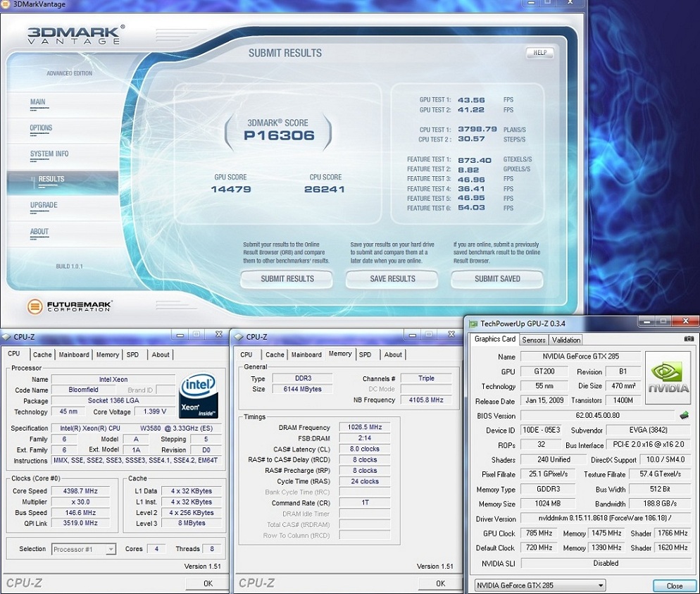Open the OPTIONS section in 3DMark Vantage
Viewport: 700px width, 594px height.
[x=41, y=128]
